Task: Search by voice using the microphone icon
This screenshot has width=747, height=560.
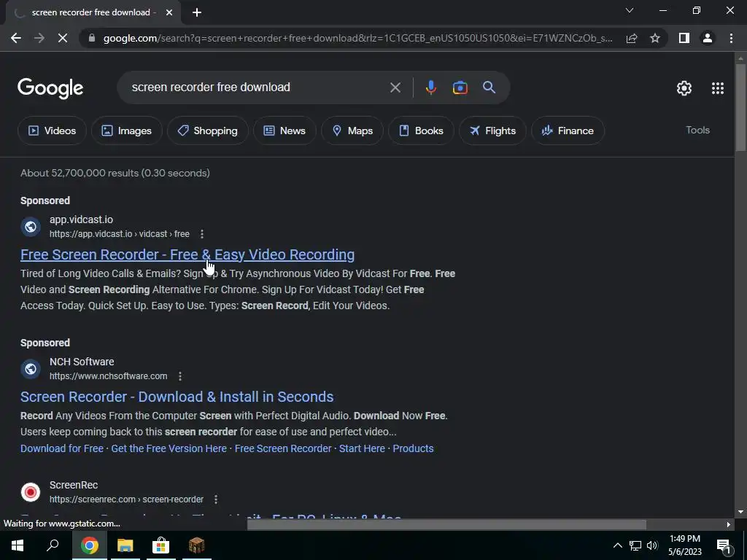Action: (430, 87)
